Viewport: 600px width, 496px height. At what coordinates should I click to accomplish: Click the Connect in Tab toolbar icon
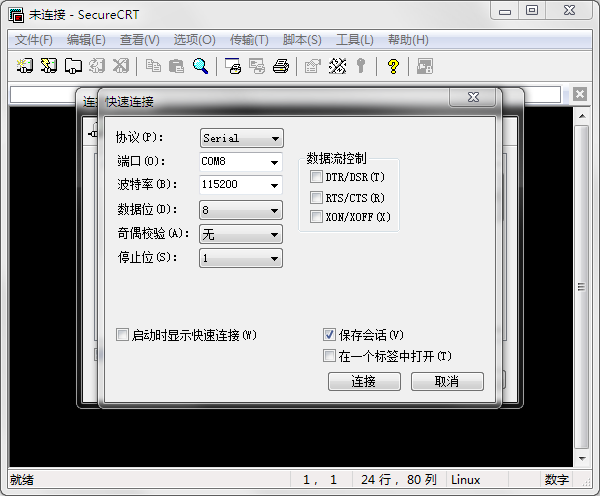(73, 66)
